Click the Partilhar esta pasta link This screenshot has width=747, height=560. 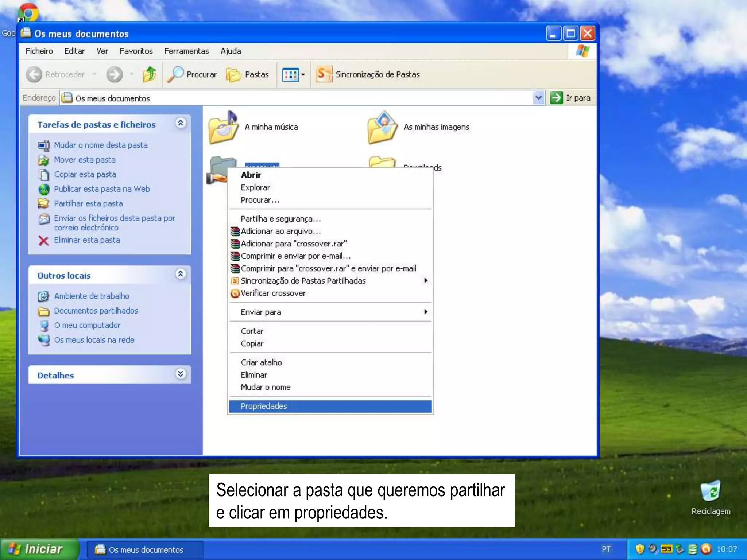pos(88,203)
